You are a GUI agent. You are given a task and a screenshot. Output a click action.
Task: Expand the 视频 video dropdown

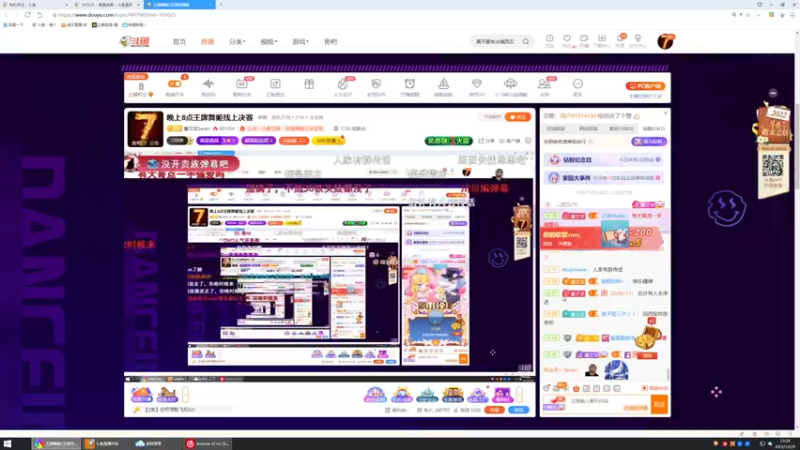point(269,42)
